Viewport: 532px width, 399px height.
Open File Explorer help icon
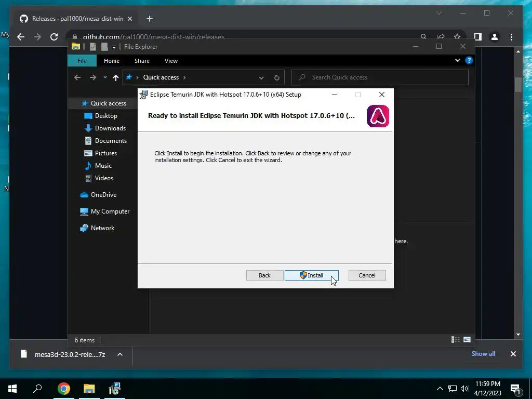469,60
